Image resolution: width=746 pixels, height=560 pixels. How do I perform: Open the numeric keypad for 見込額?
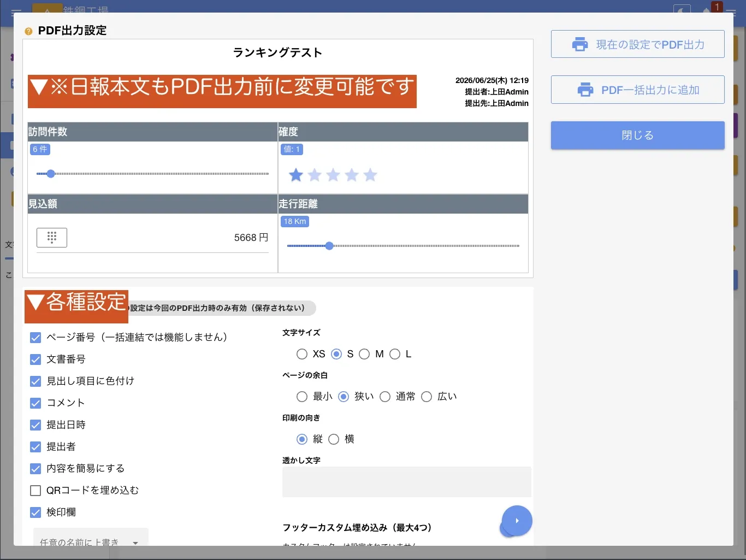[x=52, y=238]
